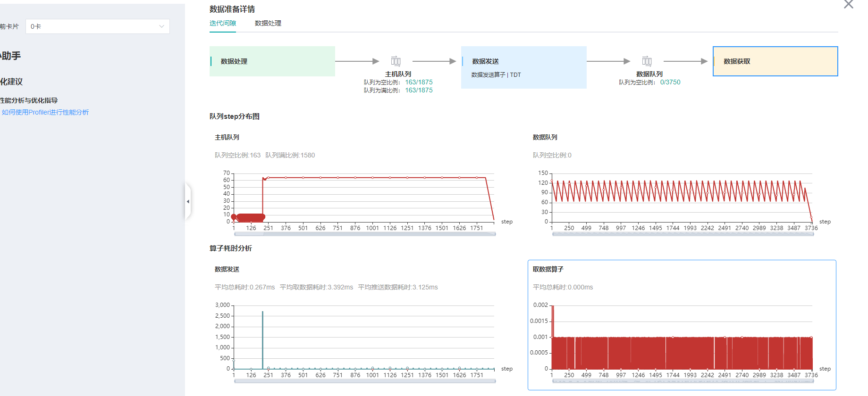
Task: Switch to the 迭代间隙 tab
Action: point(223,23)
